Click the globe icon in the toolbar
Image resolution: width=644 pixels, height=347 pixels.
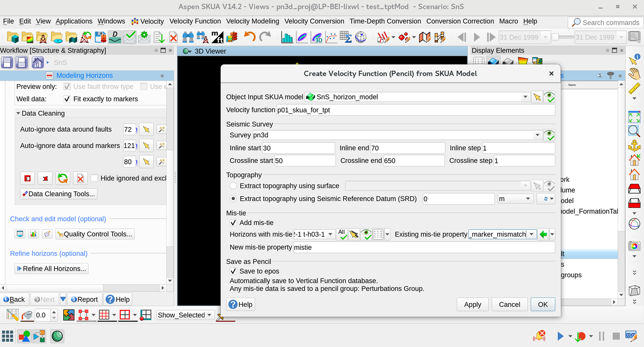coord(361,37)
